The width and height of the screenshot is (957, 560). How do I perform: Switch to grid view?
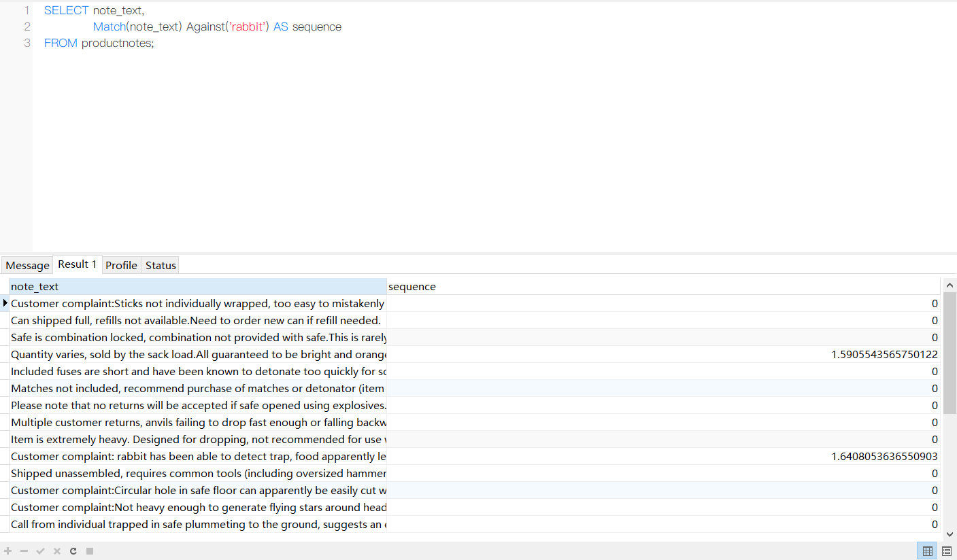(927, 551)
